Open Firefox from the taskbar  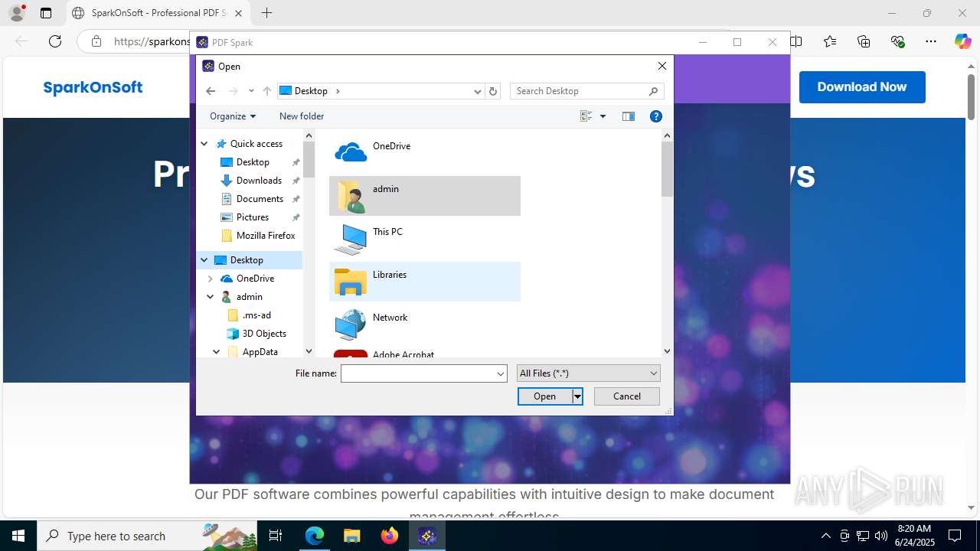tap(390, 536)
